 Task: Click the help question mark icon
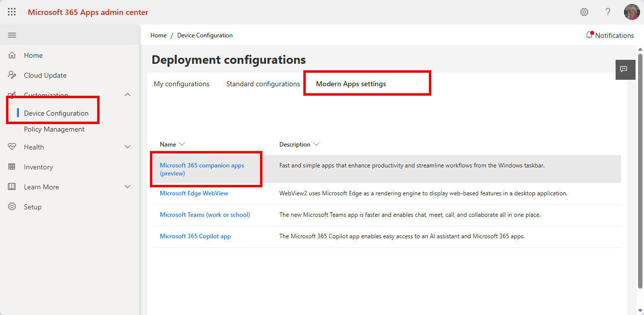(x=608, y=12)
